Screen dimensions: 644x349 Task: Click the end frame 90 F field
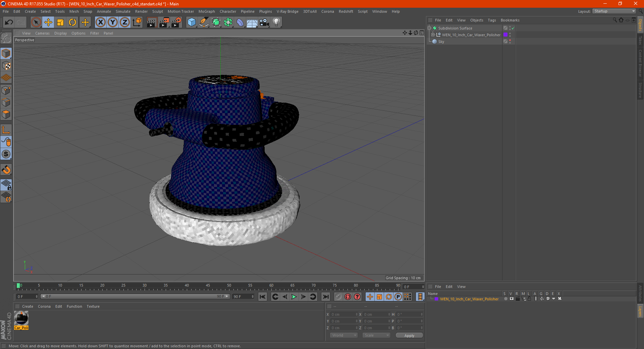pos(244,297)
